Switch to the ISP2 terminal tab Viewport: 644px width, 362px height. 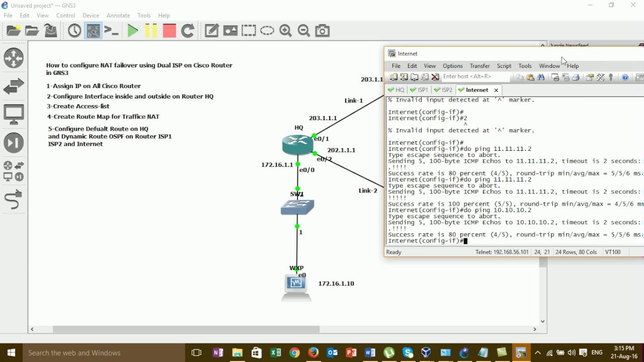pyautogui.click(x=443, y=90)
